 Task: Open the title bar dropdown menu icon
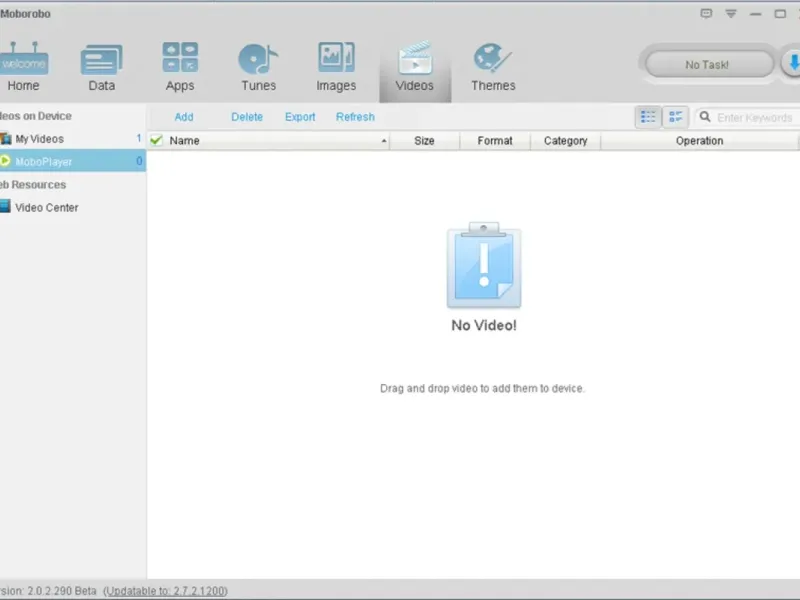(x=731, y=14)
